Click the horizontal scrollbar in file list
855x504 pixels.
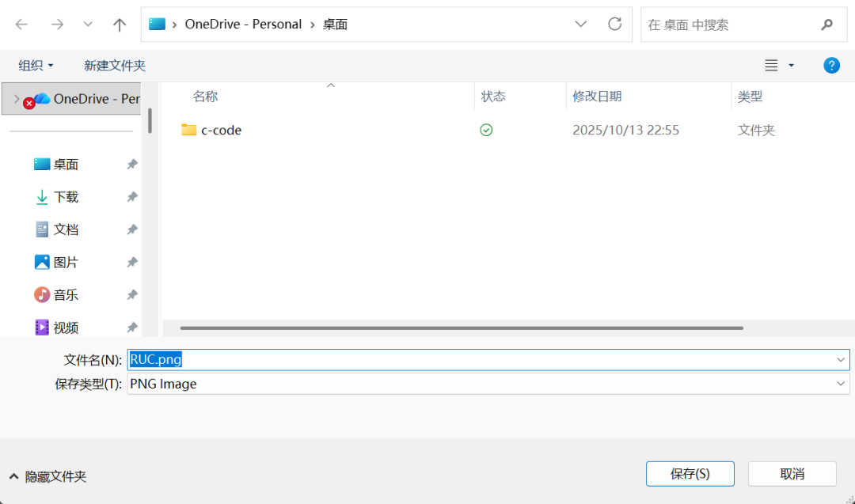[x=461, y=328]
